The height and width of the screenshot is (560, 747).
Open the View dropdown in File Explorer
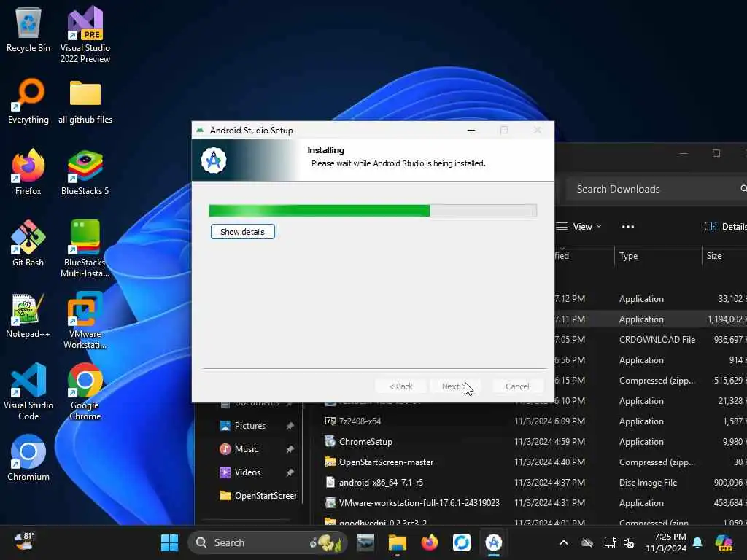tap(578, 227)
